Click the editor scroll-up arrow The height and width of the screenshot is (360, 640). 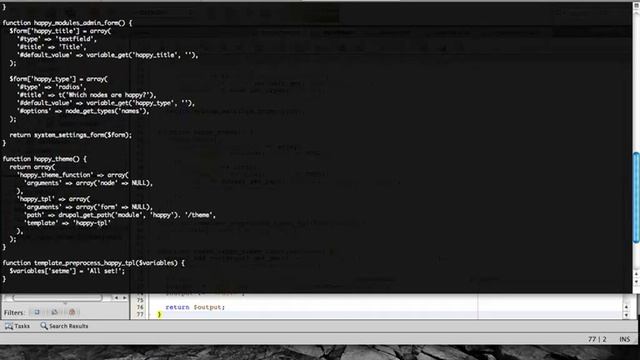pyautogui.click(x=626, y=307)
